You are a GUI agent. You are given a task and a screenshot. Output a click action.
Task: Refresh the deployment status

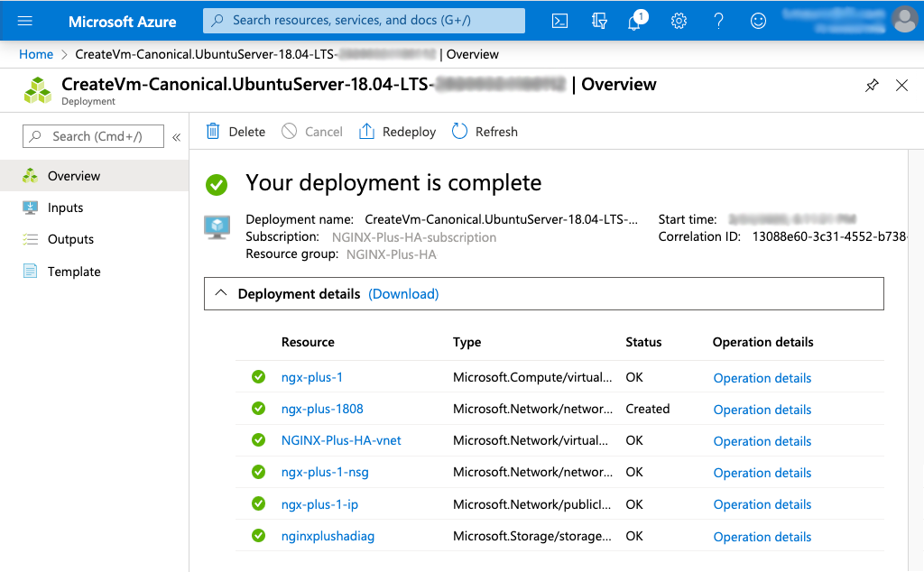(485, 131)
